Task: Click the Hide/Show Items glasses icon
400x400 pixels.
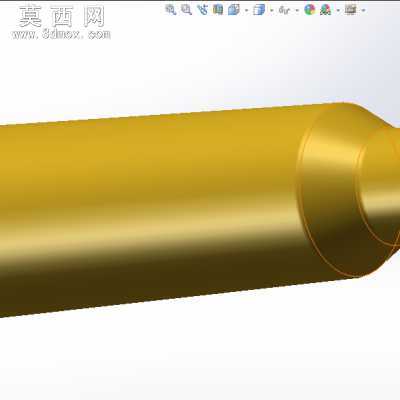Action: point(284,10)
